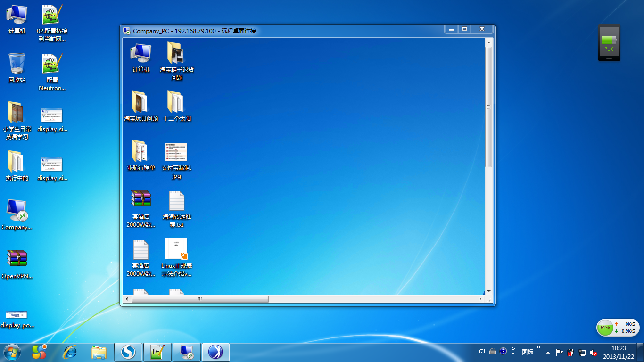The height and width of the screenshot is (362, 644).
Task: Show hidden system tray icons
Action: (548, 352)
